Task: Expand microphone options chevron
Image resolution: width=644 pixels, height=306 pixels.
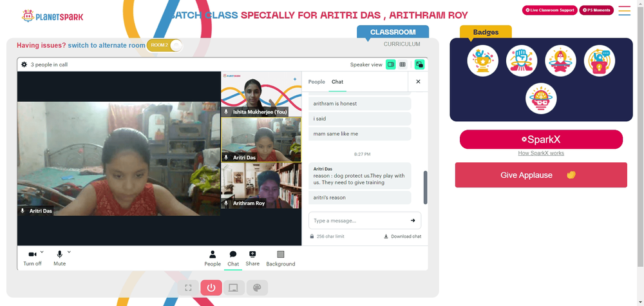Action: tap(69, 252)
